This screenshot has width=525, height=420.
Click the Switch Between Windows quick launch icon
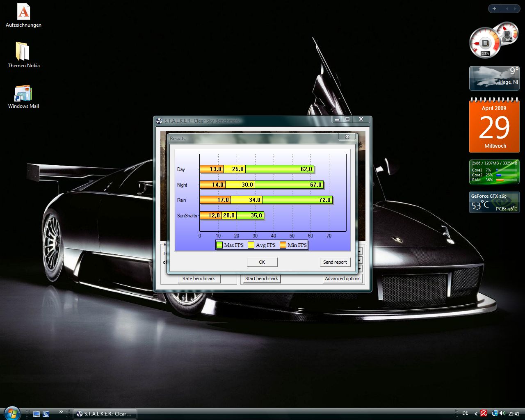click(x=46, y=414)
